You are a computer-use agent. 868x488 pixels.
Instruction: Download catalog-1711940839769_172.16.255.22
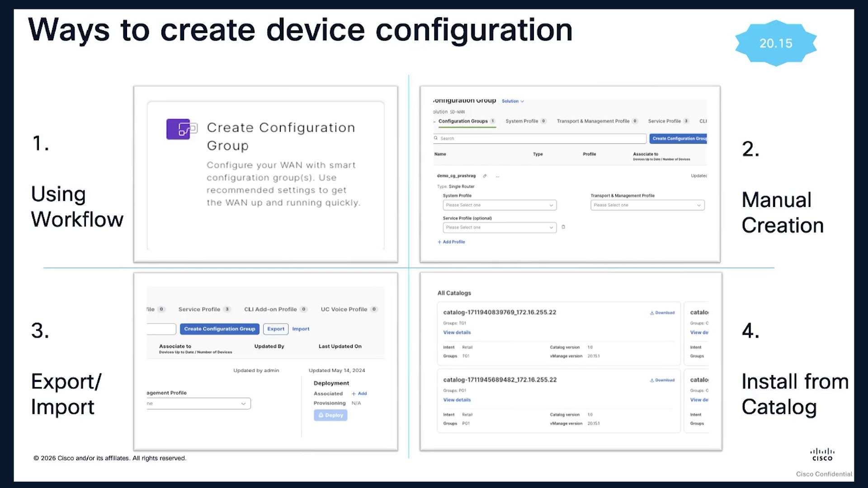[x=662, y=313]
